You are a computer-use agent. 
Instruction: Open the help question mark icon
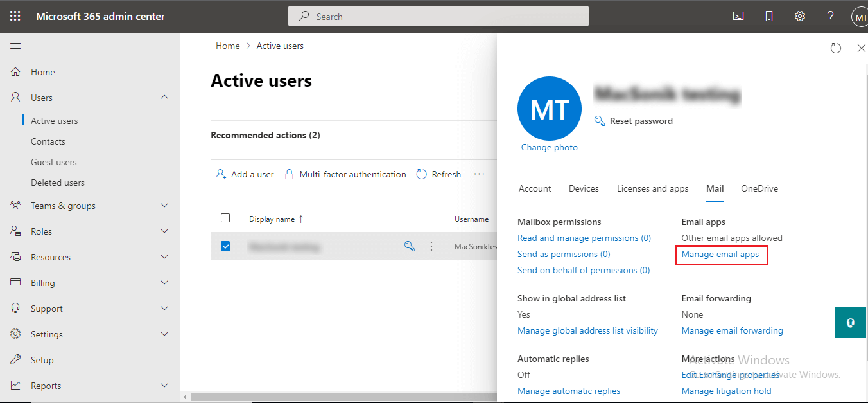(x=830, y=16)
